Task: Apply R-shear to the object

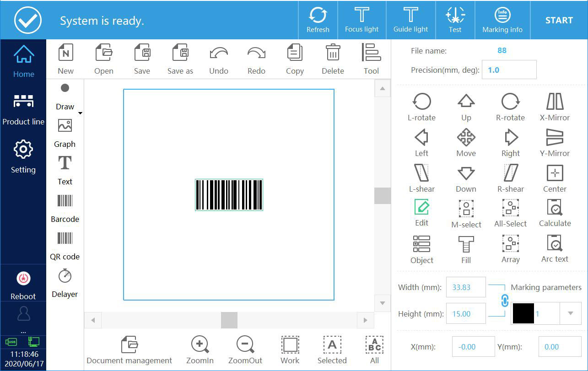Action: click(x=510, y=178)
